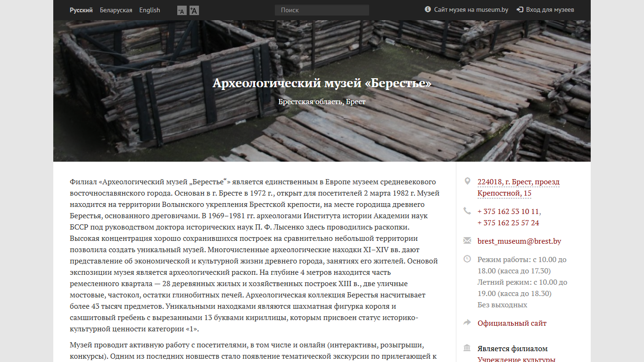Click the login arrow icon
The height and width of the screenshot is (362, 644).
click(520, 9)
